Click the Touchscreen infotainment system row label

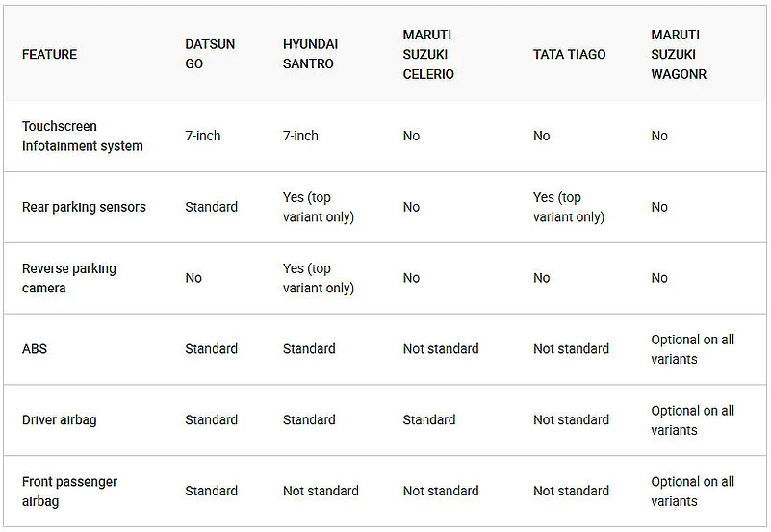(x=83, y=137)
